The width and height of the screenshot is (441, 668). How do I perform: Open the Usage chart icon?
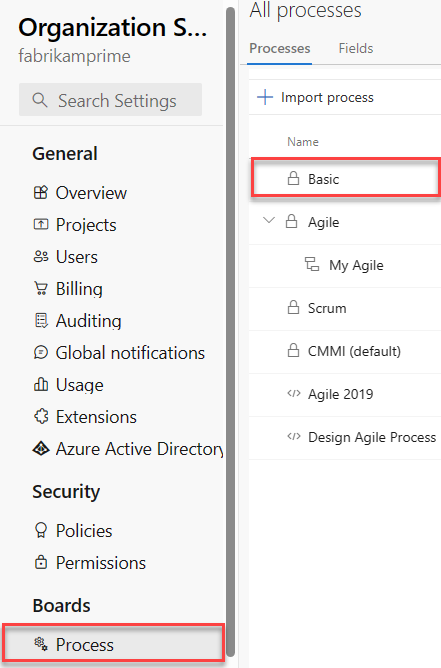point(41,384)
